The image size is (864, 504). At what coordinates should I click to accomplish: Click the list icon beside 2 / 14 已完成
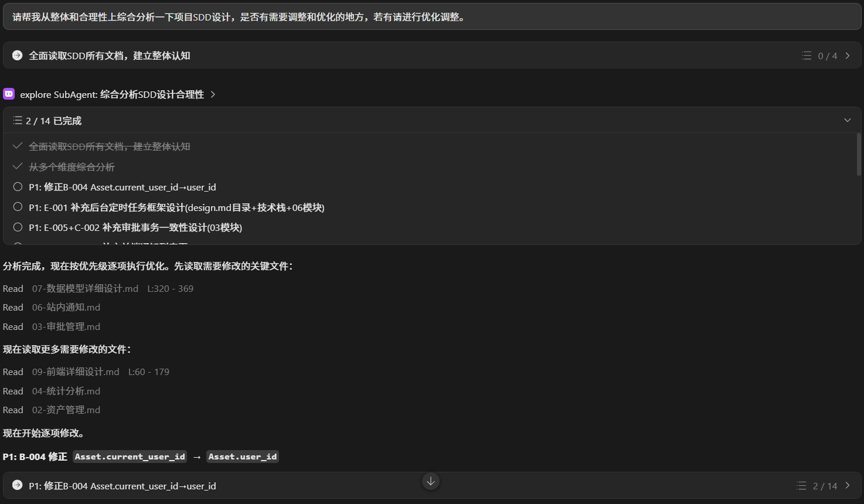point(18,120)
